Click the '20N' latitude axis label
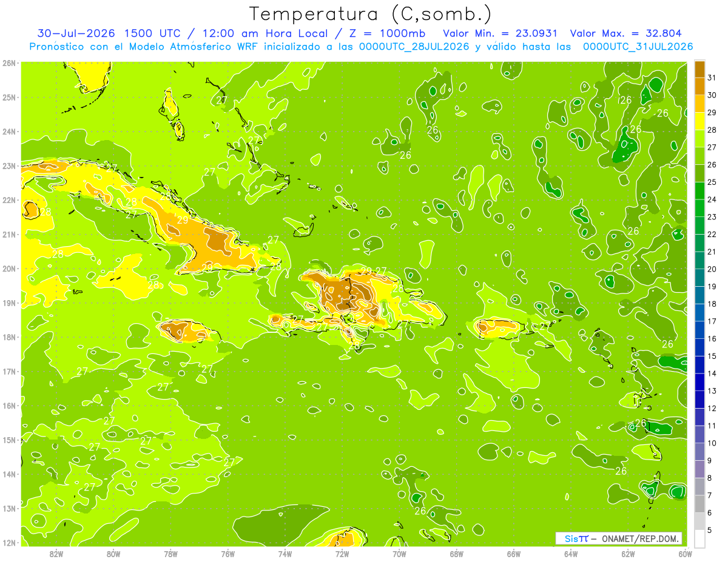This screenshot has width=728, height=562. click(10, 269)
